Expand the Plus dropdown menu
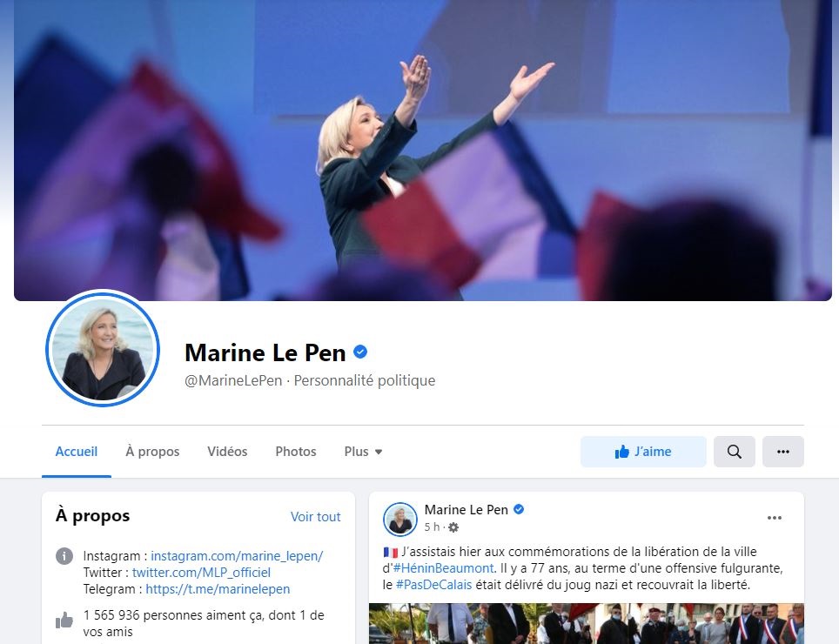Screen dimensions: 839x644 pos(363,452)
